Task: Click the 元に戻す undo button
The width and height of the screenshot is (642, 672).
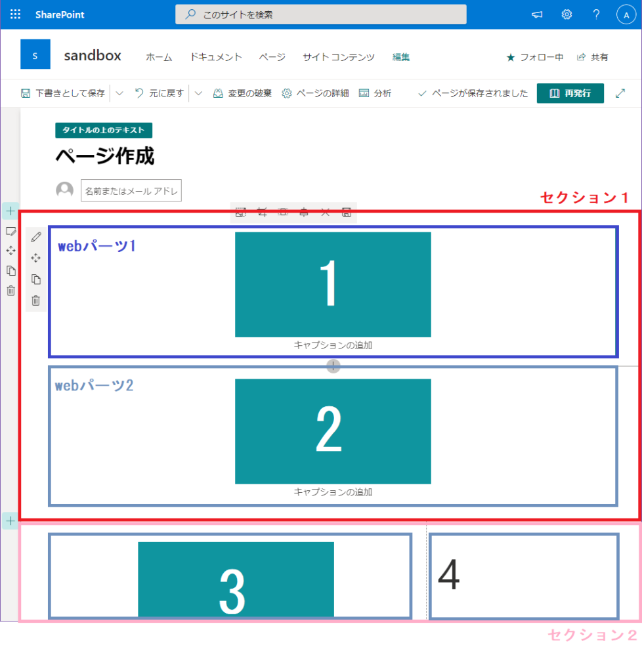Action: [160, 93]
